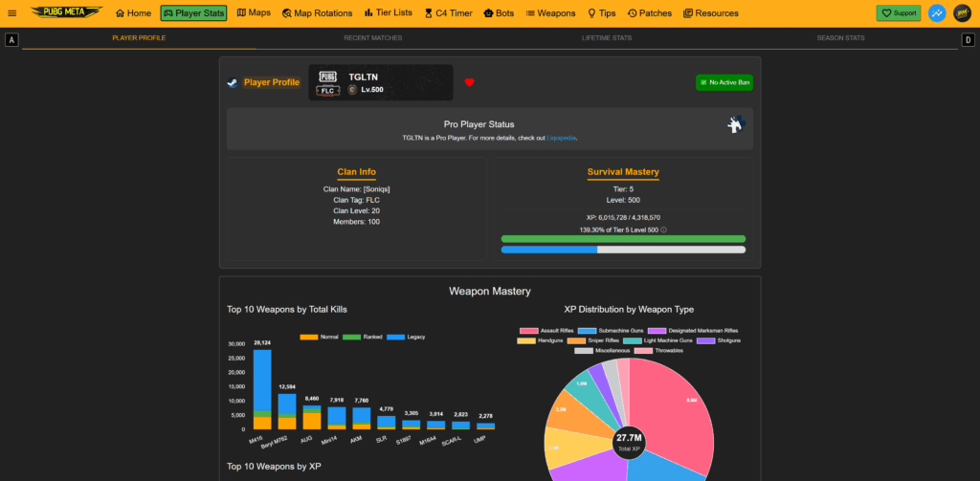Toggle Shotguns in the pie legend
The width and height of the screenshot is (980, 481).
coord(719,340)
